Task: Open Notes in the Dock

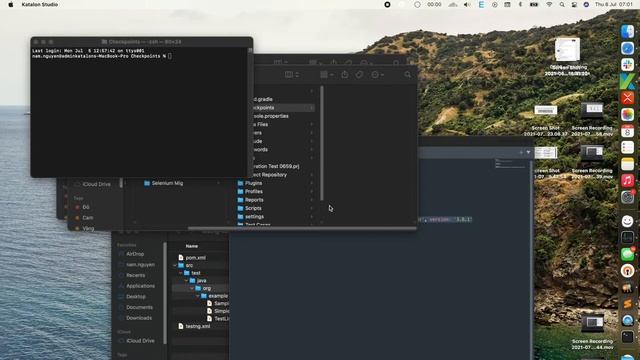Action: pos(627,164)
